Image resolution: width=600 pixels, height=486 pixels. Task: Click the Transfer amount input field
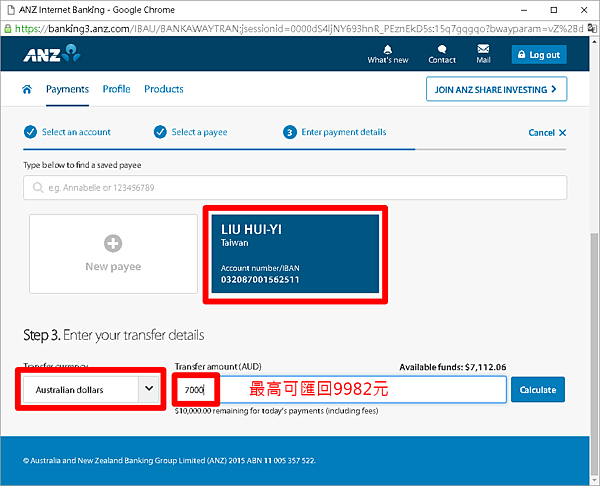point(341,390)
